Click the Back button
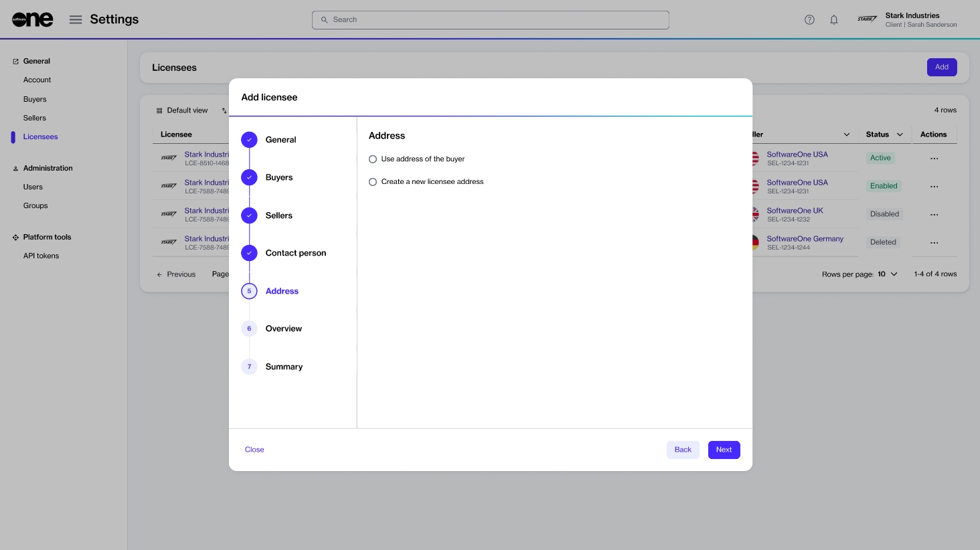Image resolution: width=980 pixels, height=550 pixels. pos(683,450)
